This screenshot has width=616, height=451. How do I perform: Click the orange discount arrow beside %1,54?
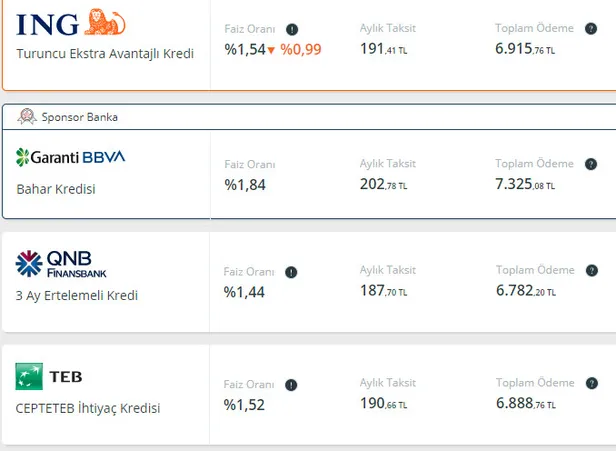[271, 49]
